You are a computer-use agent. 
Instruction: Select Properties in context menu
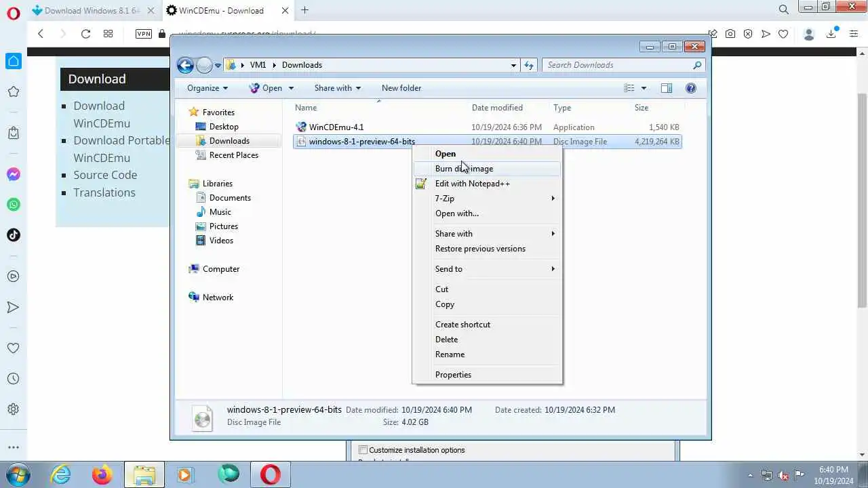click(487, 375)
